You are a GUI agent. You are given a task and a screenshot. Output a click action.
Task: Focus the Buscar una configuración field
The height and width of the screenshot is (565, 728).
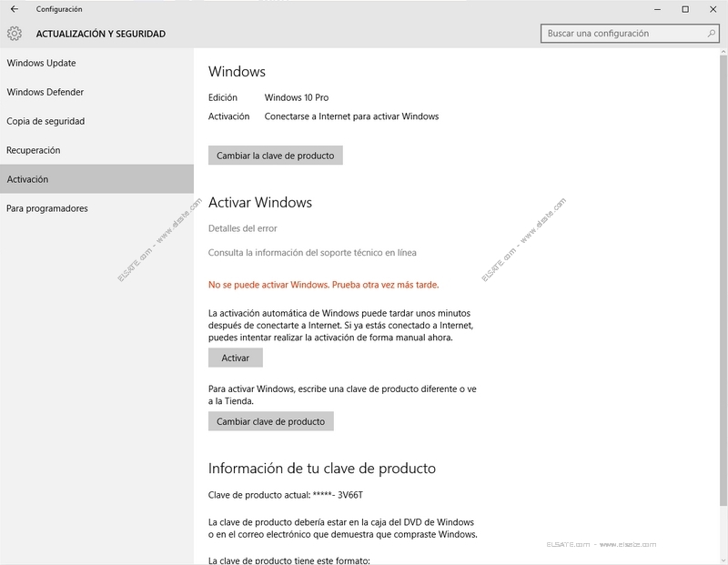[x=630, y=34]
